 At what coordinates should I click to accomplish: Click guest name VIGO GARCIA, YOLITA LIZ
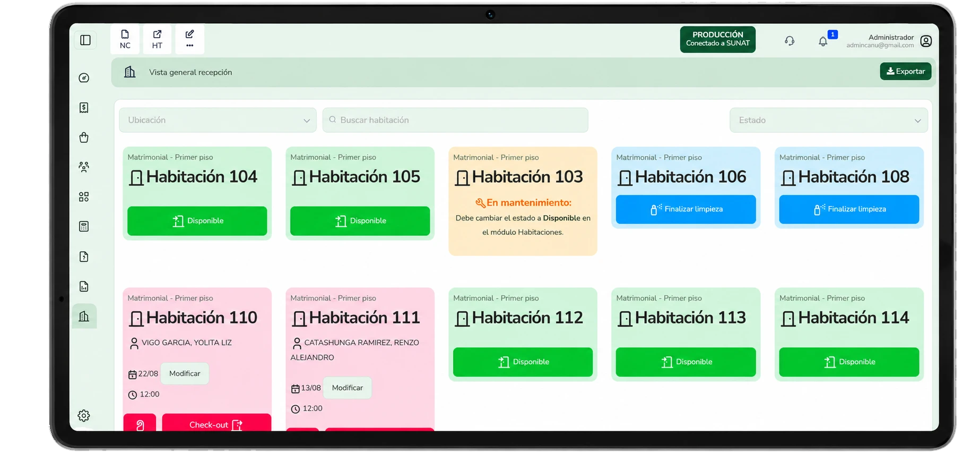click(x=187, y=343)
